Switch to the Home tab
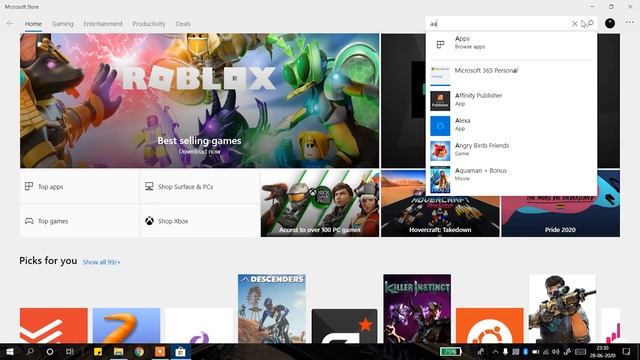Viewport: 640px width, 360px height. (33, 24)
